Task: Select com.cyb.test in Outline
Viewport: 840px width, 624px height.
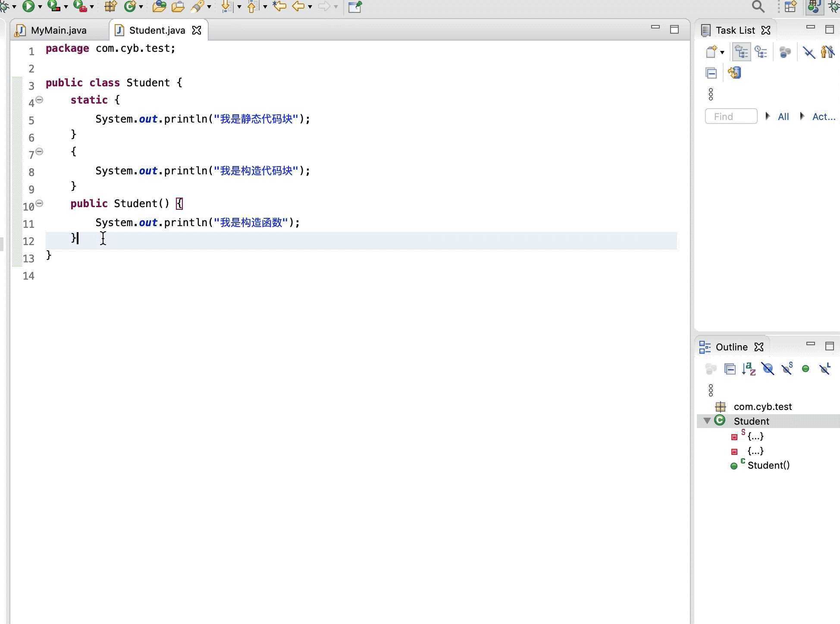Action: [x=762, y=407]
